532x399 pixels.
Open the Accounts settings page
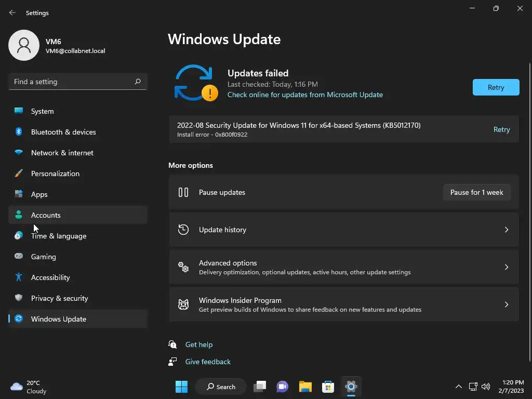78,215
